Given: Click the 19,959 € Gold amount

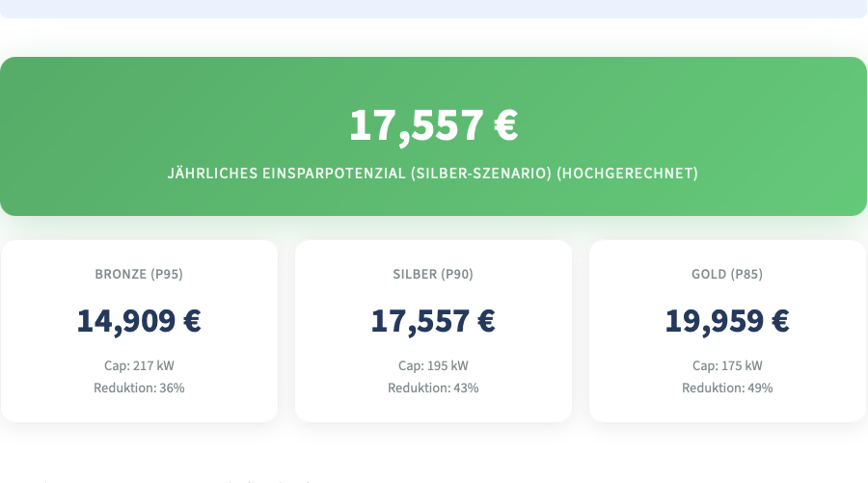Looking at the screenshot, I should (727, 320).
